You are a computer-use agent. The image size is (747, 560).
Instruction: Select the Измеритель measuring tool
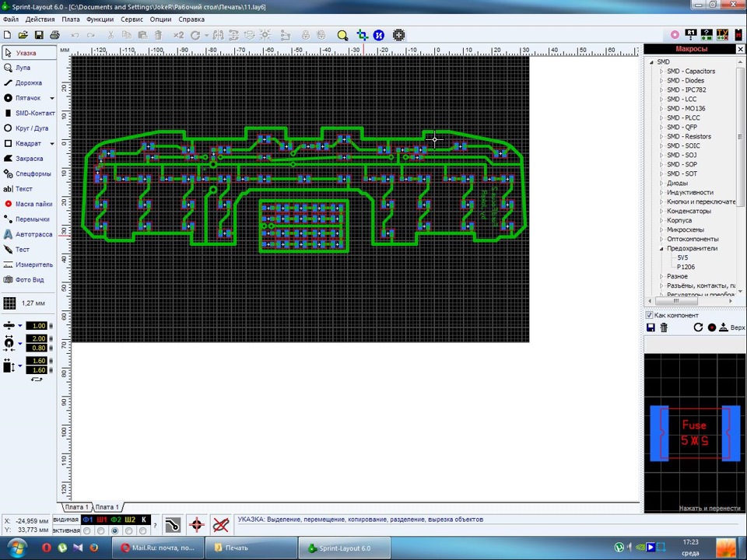click(x=28, y=264)
